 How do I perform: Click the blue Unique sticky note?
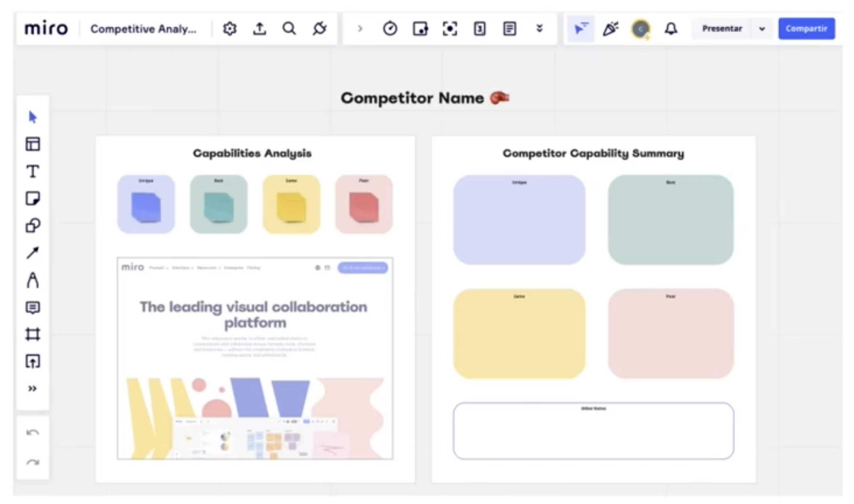146,207
